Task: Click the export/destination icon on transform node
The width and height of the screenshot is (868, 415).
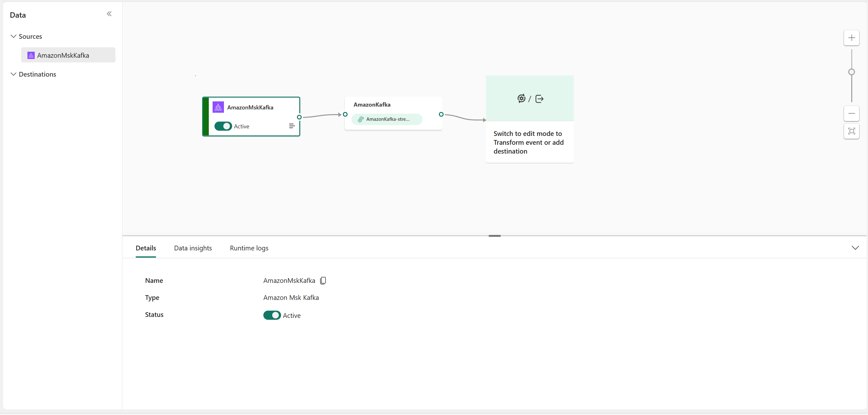Action: coord(539,98)
